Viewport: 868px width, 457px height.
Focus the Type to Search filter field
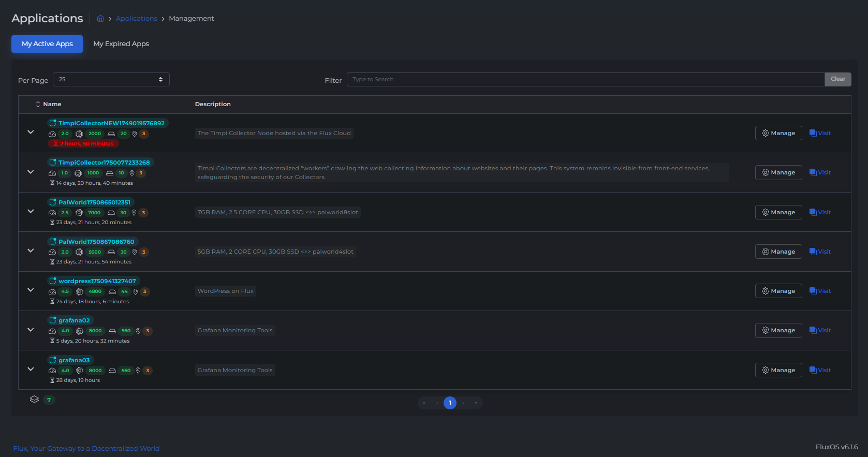(585, 80)
